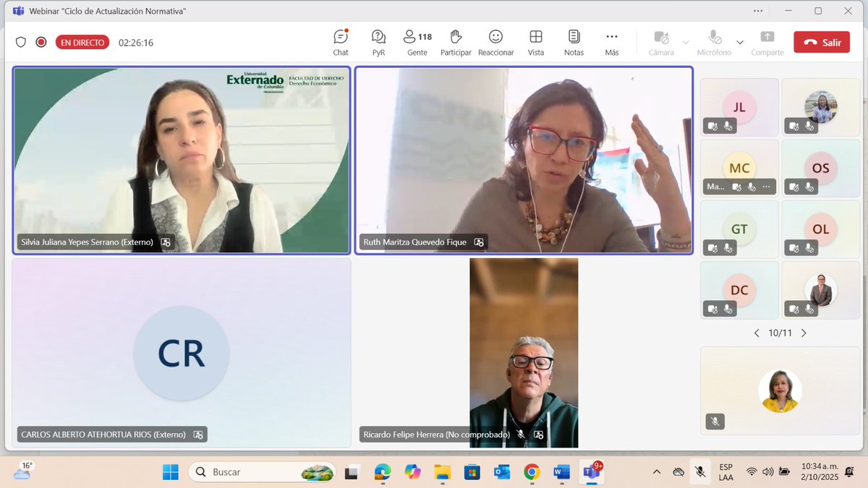The width and height of the screenshot is (868, 488).
Task: Select the JL participant tile
Action: (x=739, y=107)
